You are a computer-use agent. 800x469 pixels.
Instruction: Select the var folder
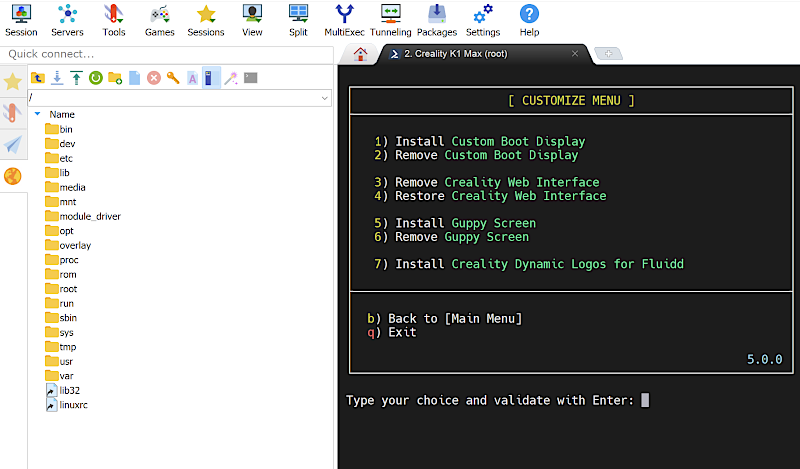pos(59,376)
